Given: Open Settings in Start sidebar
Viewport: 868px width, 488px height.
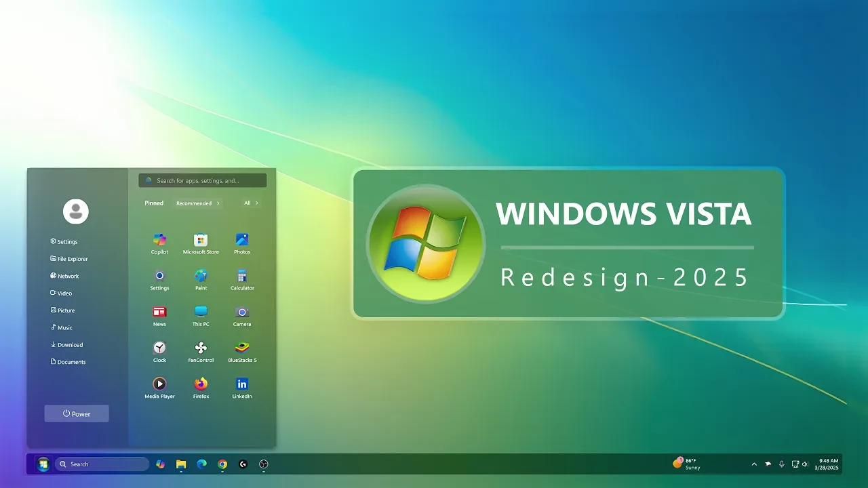Looking at the screenshot, I should (x=64, y=241).
